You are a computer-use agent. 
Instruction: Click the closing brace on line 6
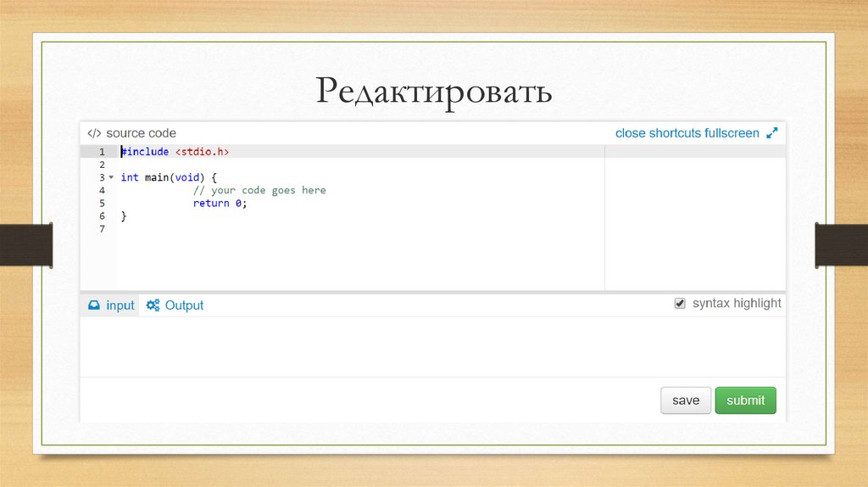[124, 216]
